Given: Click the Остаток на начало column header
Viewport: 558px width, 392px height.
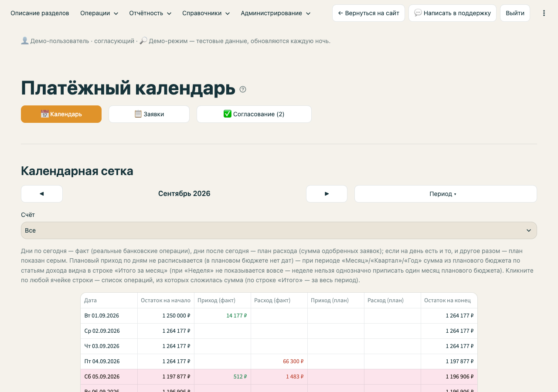Looking at the screenshot, I should [166, 301].
